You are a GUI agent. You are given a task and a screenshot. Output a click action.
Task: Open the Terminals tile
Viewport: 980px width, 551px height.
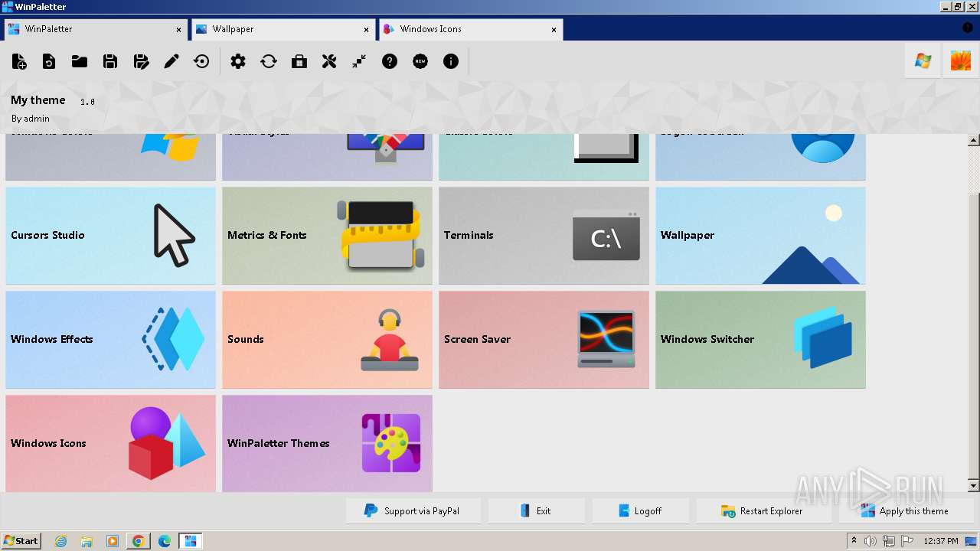(544, 236)
